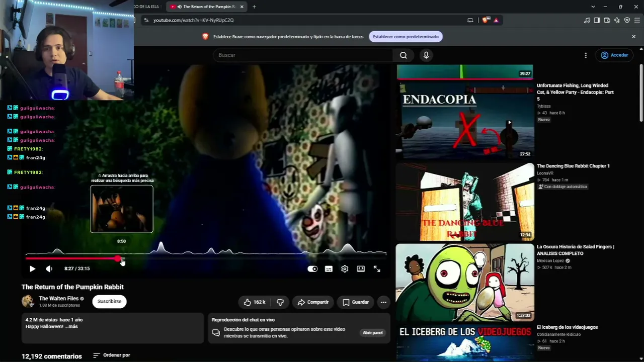
Task: Open The Dancing Blue Rabbit thumbnail
Action: [x=465, y=202]
